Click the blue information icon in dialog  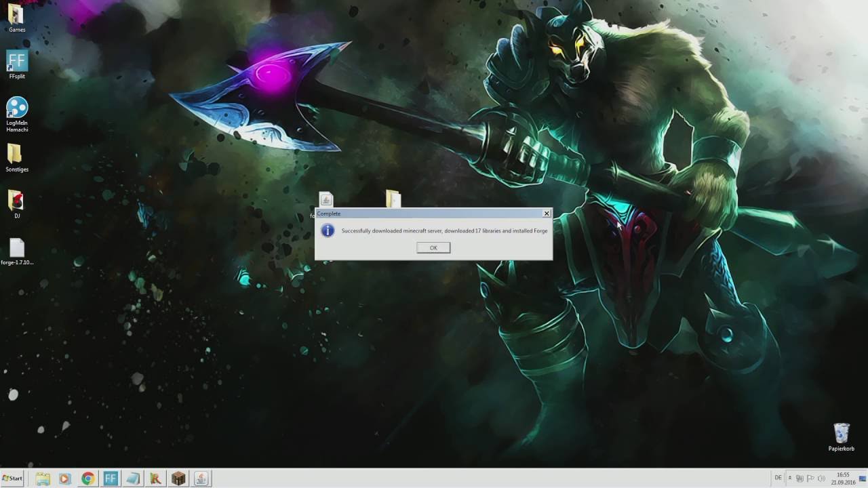tap(328, 230)
